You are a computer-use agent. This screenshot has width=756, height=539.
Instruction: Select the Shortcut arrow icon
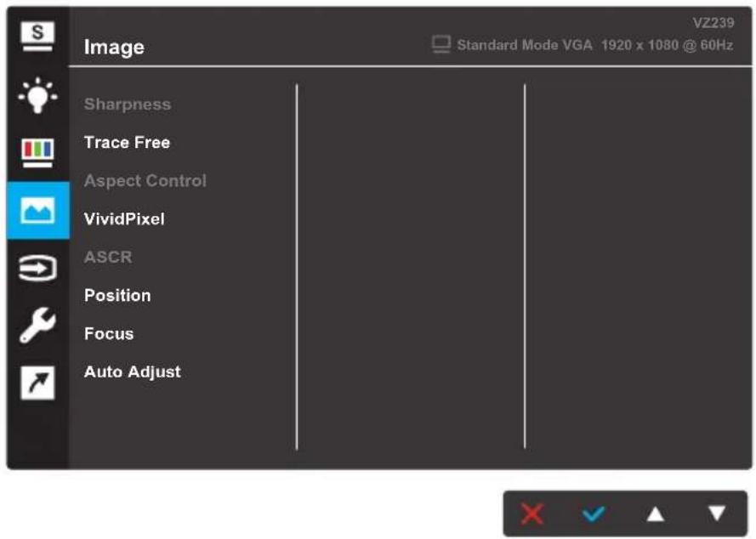[x=37, y=383]
